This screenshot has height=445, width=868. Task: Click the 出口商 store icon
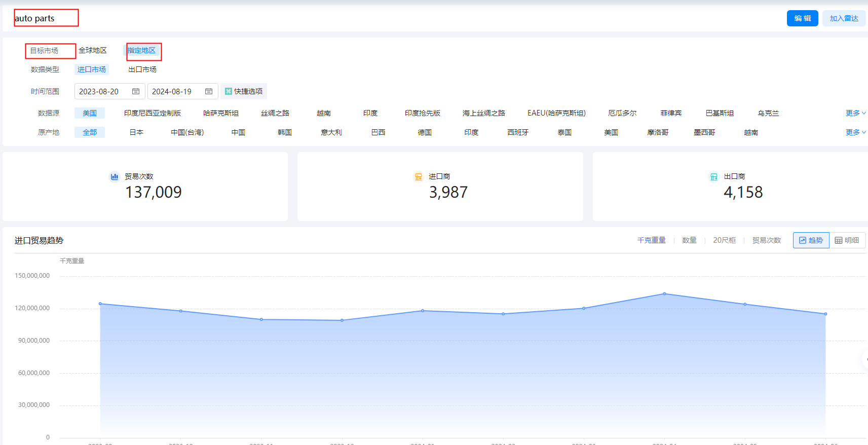click(713, 176)
